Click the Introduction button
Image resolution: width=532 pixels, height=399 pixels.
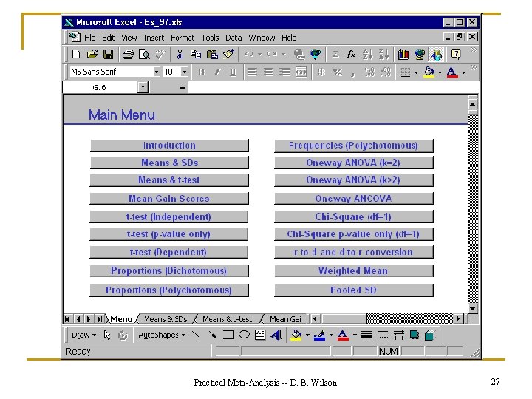coord(169,146)
